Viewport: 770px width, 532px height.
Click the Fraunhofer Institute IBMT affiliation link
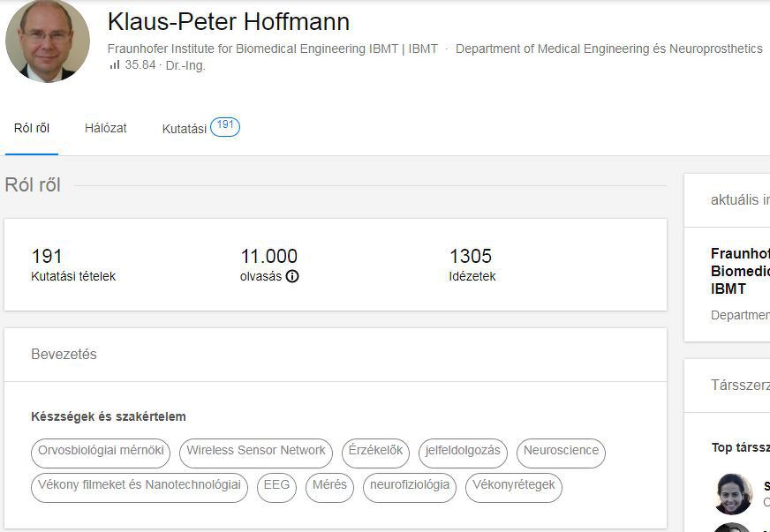(272, 49)
